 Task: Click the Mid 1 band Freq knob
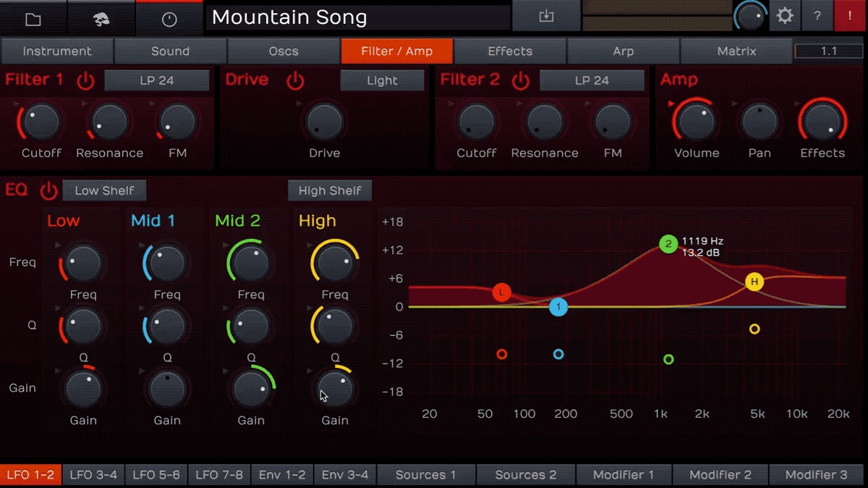point(167,264)
